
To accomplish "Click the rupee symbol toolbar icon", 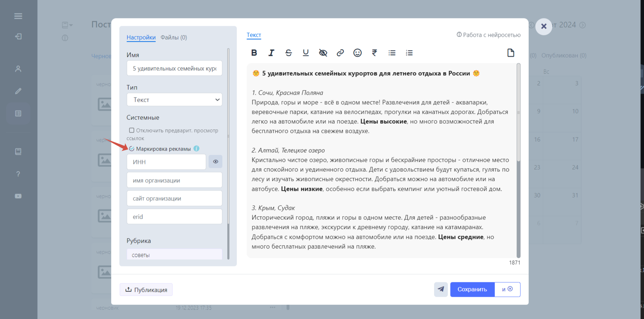I will tap(374, 53).
